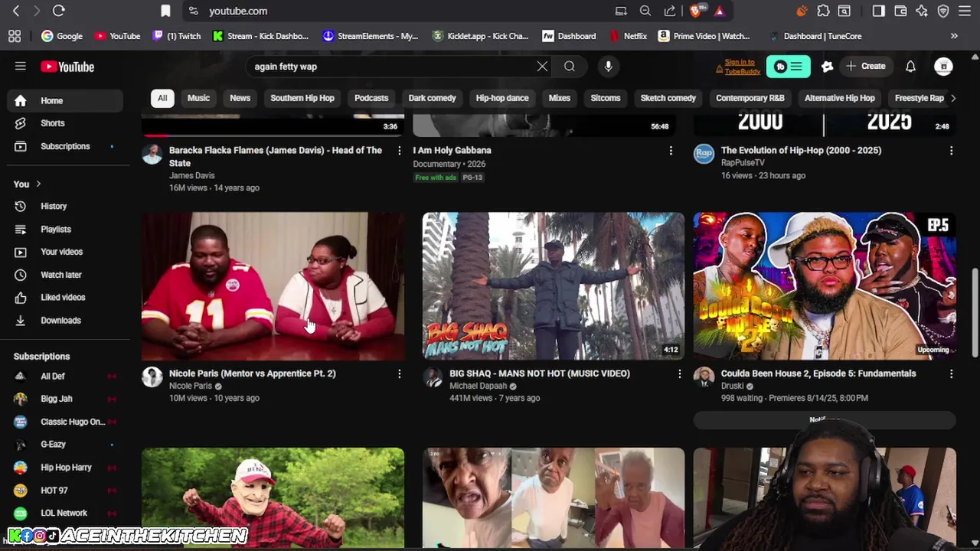Open the bookmarks overflow chevron
The height and width of the screenshot is (551, 980).
point(954,36)
